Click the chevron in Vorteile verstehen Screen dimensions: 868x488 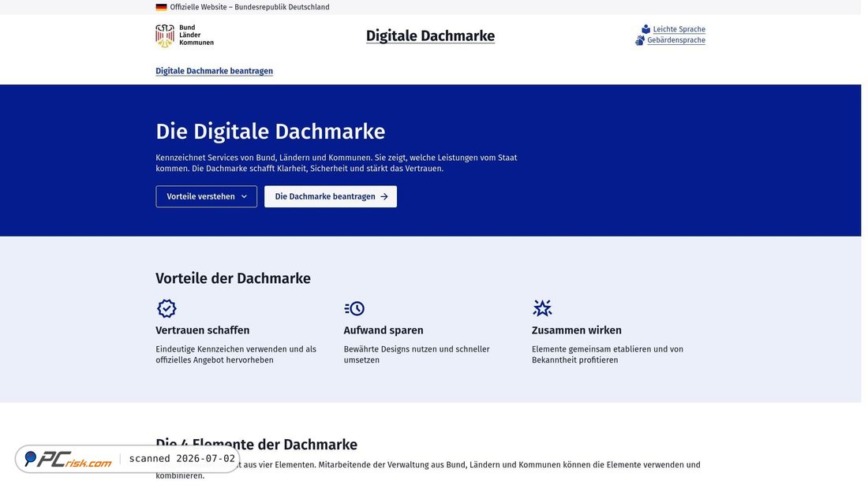pyautogui.click(x=244, y=196)
